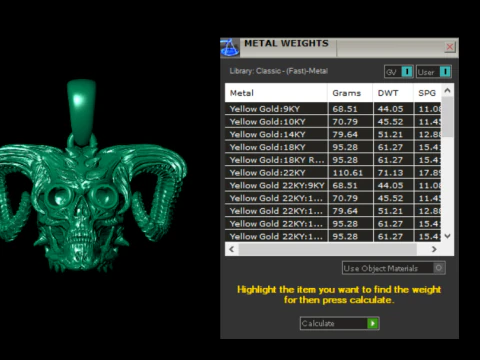Select the Yellow Gold:18KY R... row
The image size is (480, 360).
pyautogui.click(x=333, y=160)
